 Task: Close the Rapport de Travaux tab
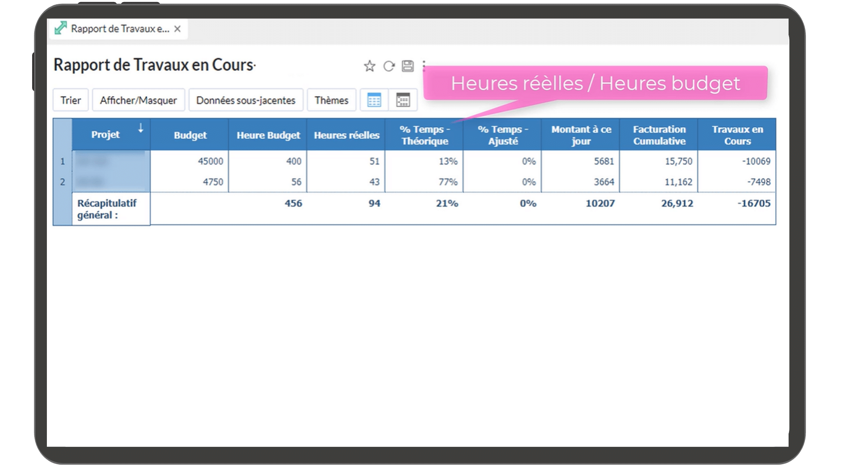pyautogui.click(x=177, y=29)
